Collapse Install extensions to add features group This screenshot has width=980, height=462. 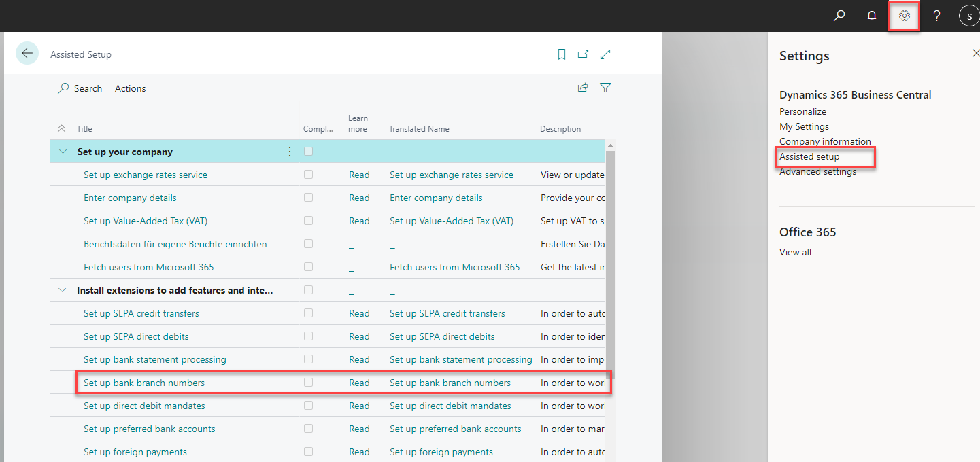[63, 290]
